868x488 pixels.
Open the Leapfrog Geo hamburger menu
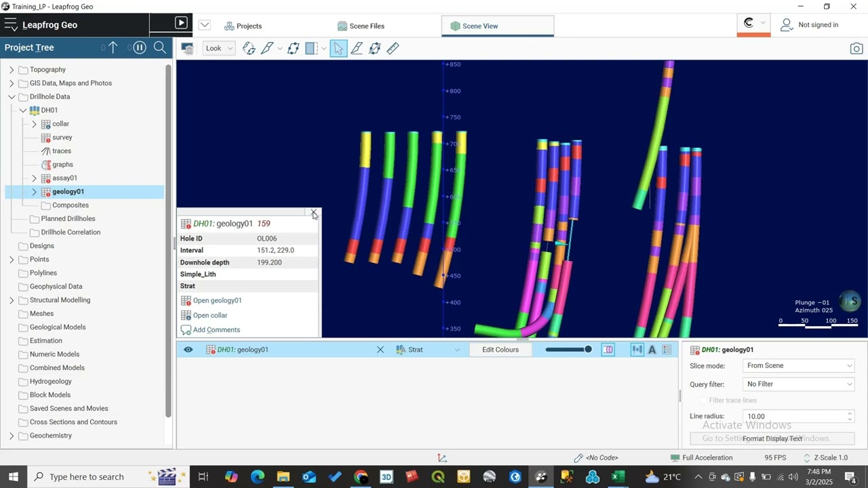(x=10, y=25)
